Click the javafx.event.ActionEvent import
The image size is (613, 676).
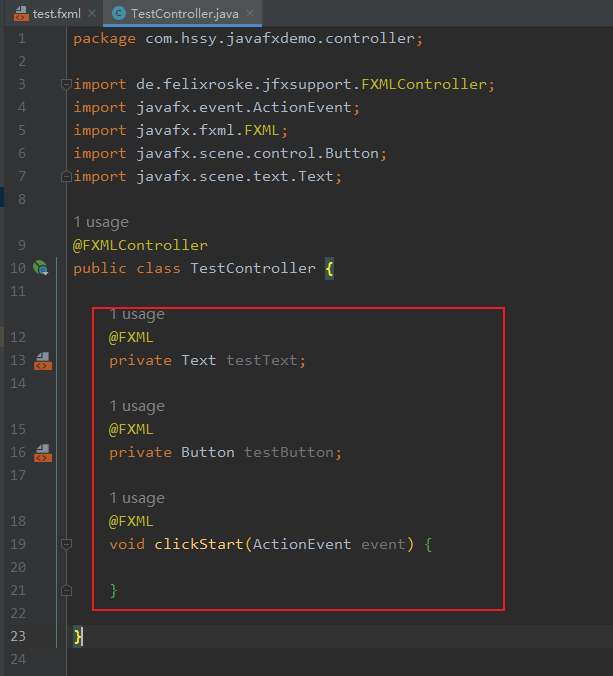[x=244, y=107]
